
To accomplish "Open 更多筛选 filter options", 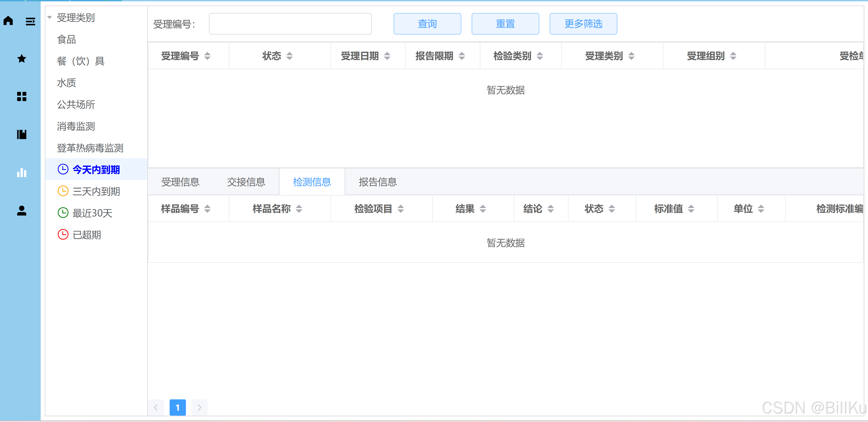I will 583,24.
